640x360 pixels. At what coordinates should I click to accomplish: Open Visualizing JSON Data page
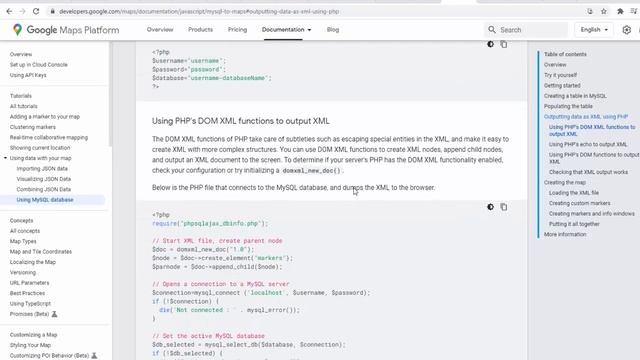click(44, 179)
